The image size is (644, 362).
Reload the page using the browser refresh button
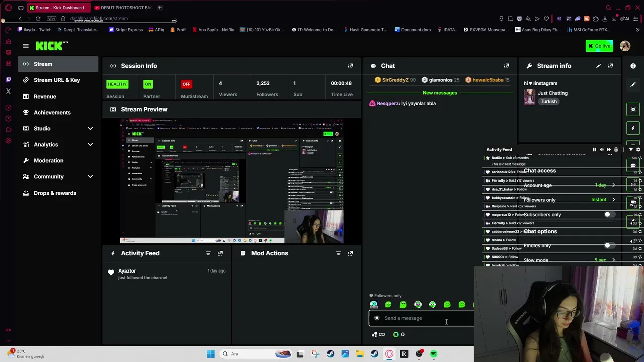38,19
